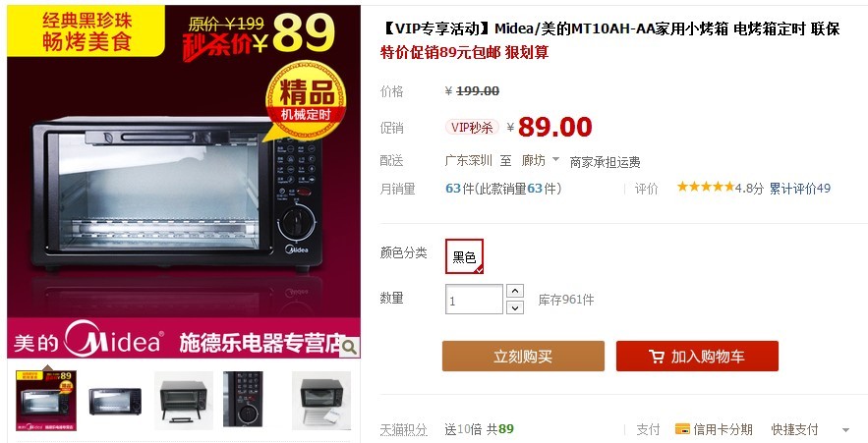Select the open-door oven thumbnail

183,401
